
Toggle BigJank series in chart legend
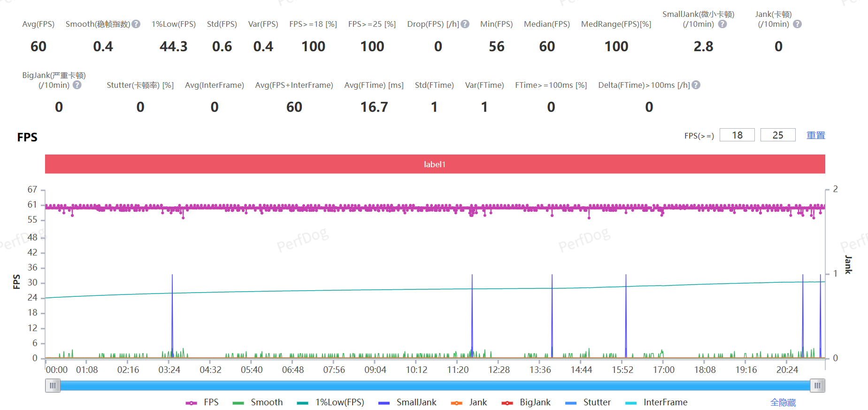[x=526, y=402]
